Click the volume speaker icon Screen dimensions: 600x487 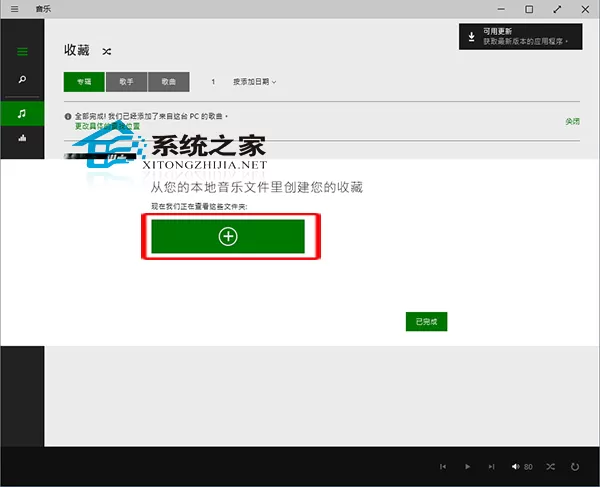pyautogui.click(x=515, y=466)
